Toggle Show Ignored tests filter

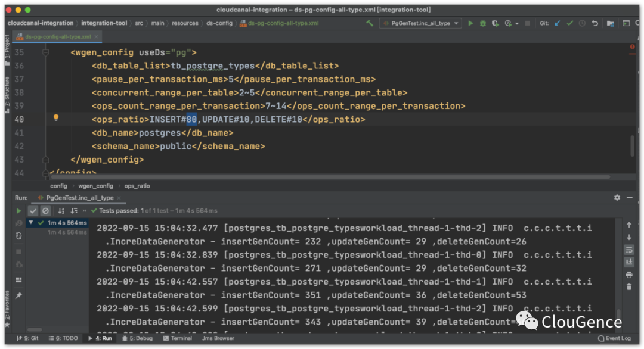(45, 211)
